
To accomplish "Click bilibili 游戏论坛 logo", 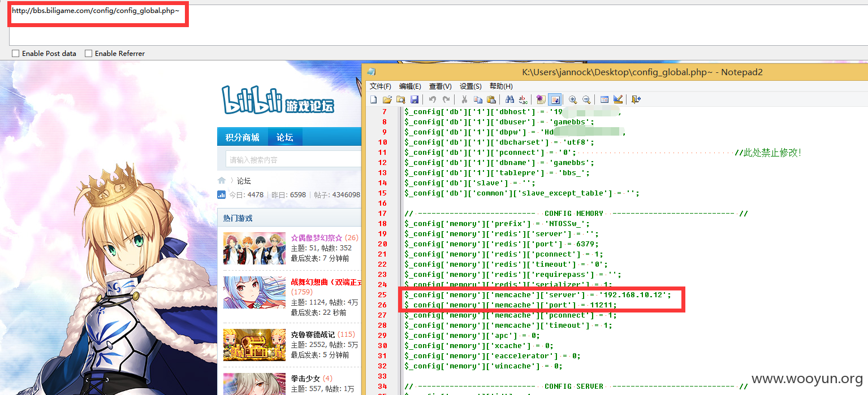I will (278, 99).
